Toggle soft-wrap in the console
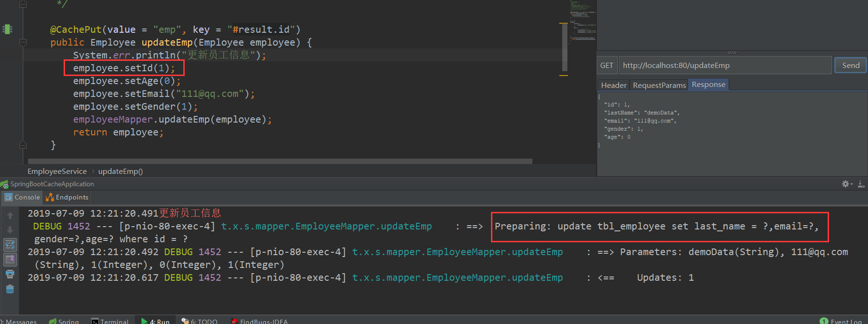Image resolution: width=868 pixels, height=324 pixels. (10, 245)
